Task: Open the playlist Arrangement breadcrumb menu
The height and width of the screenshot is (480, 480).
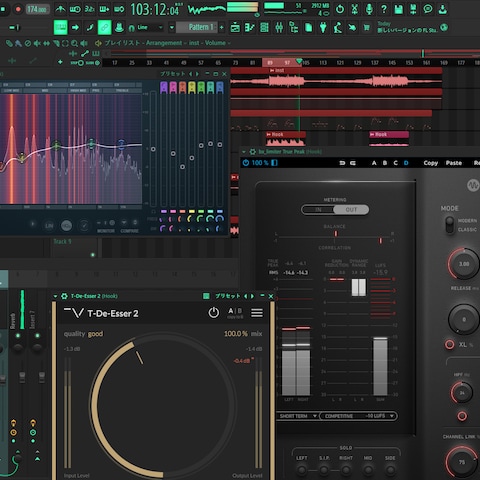Action: coord(164,43)
